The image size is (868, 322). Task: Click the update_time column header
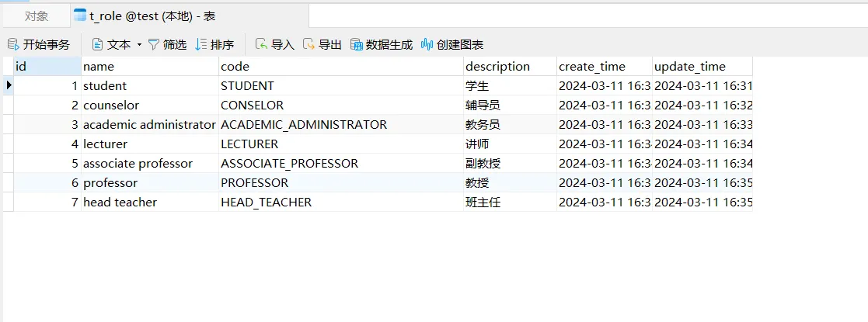pos(702,67)
